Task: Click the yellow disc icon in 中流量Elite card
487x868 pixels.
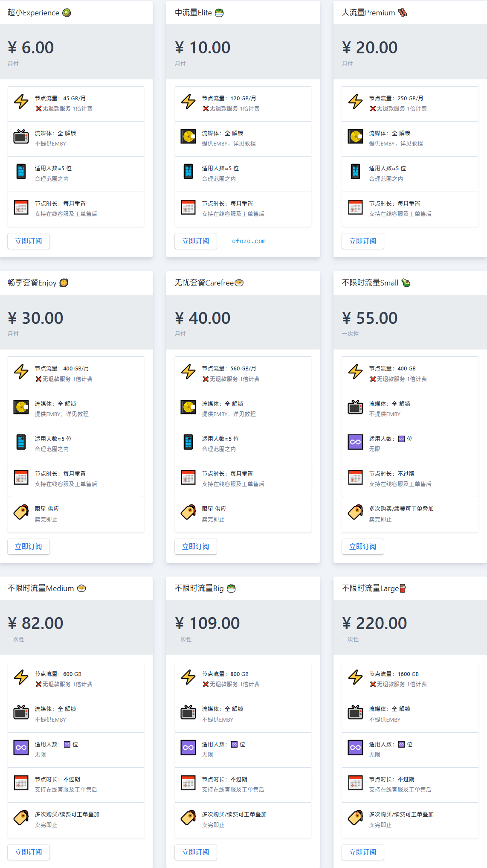Action: (x=188, y=137)
